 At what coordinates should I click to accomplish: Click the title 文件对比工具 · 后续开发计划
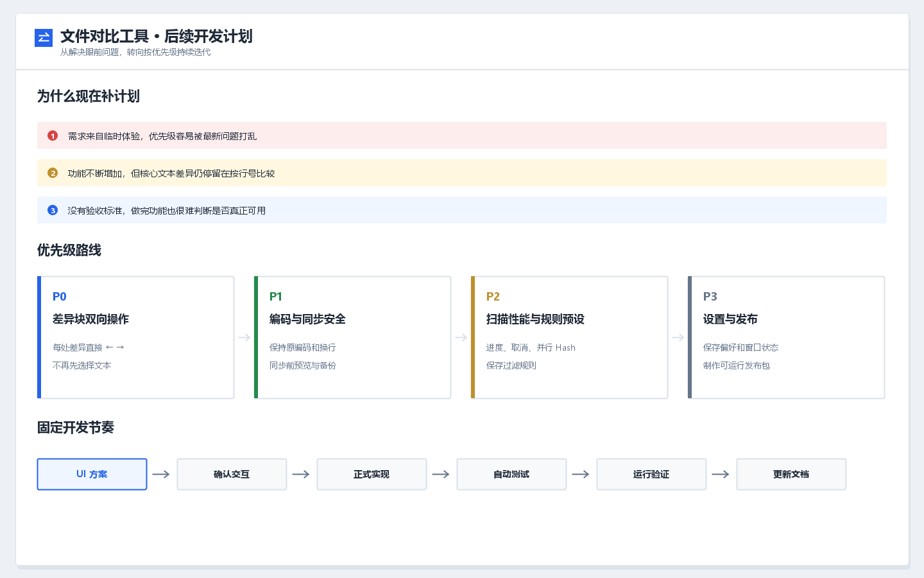pos(157,36)
